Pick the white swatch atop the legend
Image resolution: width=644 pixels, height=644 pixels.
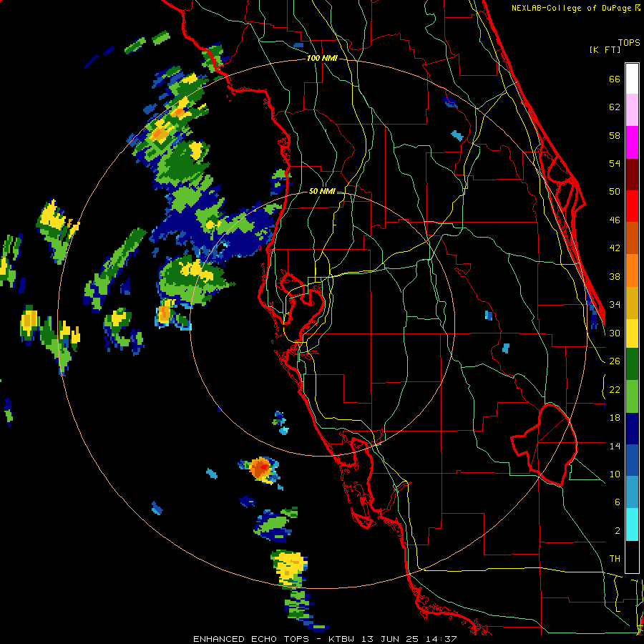click(x=632, y=79)
